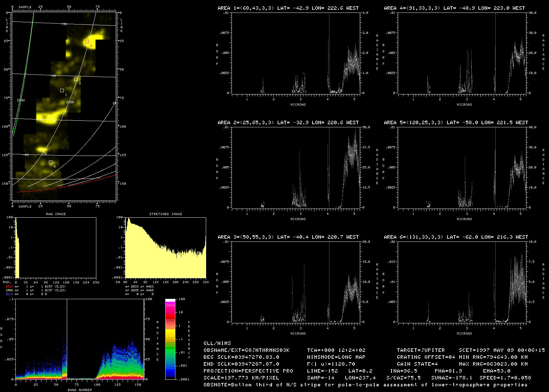Click the Area 6 marker box on map
Viewport: 549px width, 392px height.
51,162
